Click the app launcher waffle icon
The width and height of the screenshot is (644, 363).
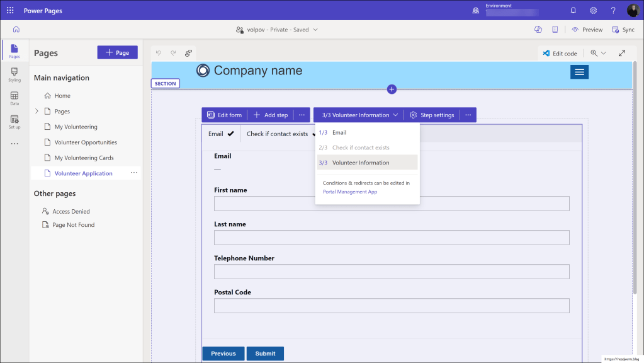point(10,11)
